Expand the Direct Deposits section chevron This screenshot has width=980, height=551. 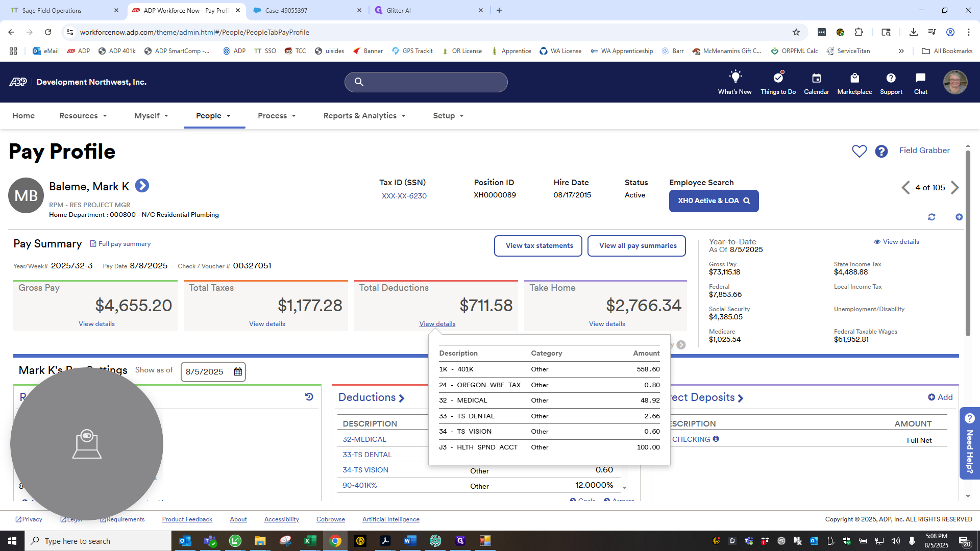(741, 398)
